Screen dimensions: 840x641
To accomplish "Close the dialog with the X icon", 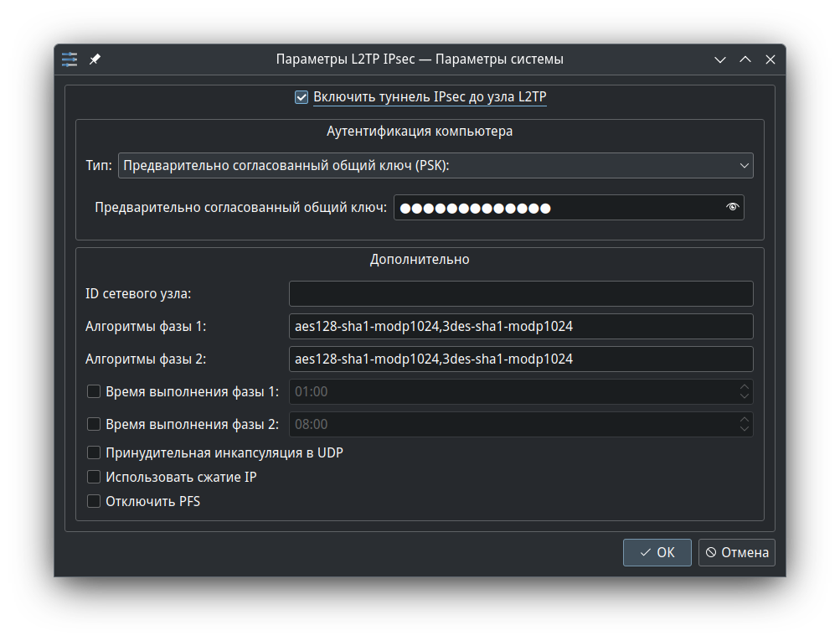I will [x=770, y=59].
